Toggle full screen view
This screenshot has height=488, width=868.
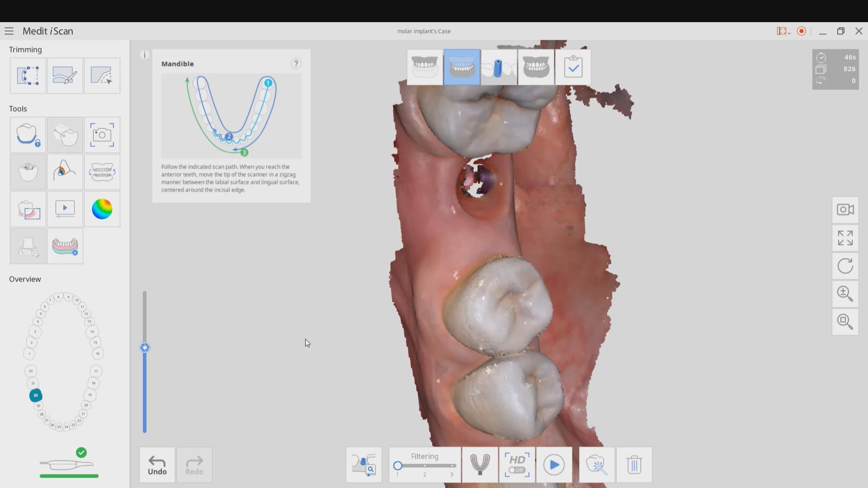pyautogui.click(x=845, y=238)
